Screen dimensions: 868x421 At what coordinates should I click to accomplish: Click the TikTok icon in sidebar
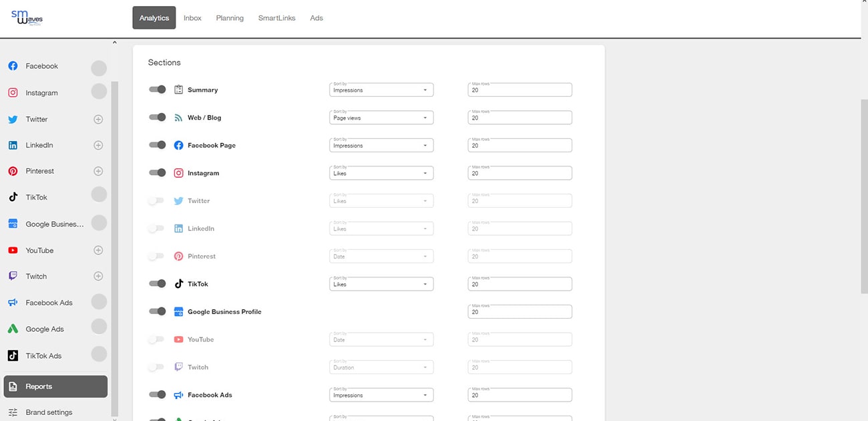(x=13, y=197)
